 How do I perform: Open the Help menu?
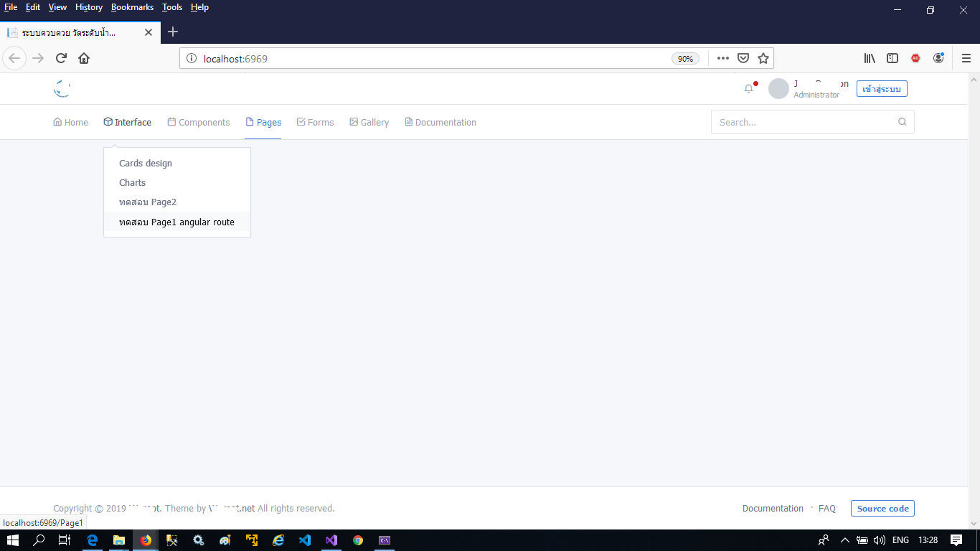199,7
